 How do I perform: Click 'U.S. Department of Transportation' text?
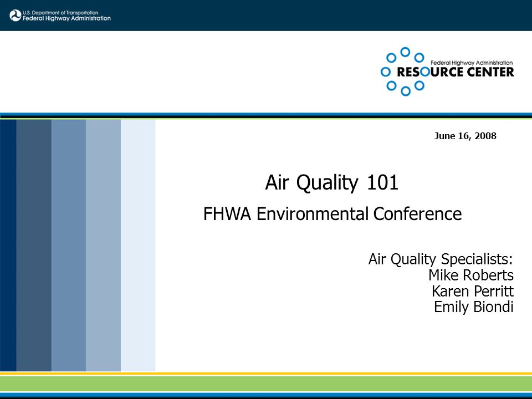60,13
